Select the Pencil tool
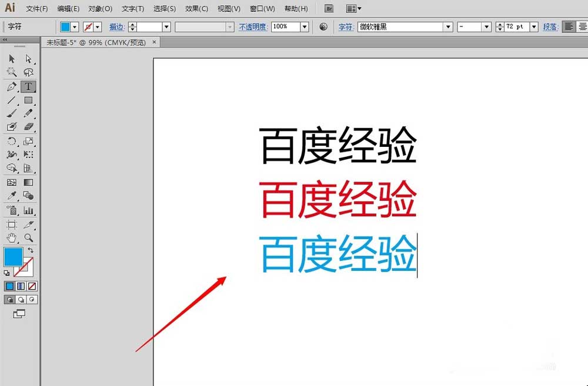This screenshot has height=386, width=588. 28,113
